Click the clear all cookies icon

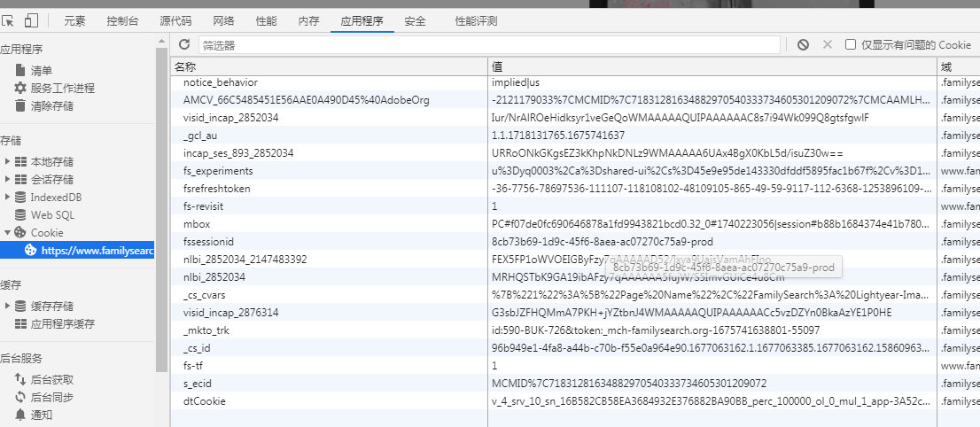pos(803,44)
